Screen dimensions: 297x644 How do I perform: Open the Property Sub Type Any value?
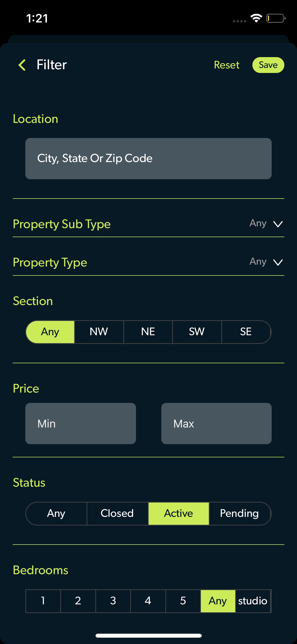(x=258, y=223)
